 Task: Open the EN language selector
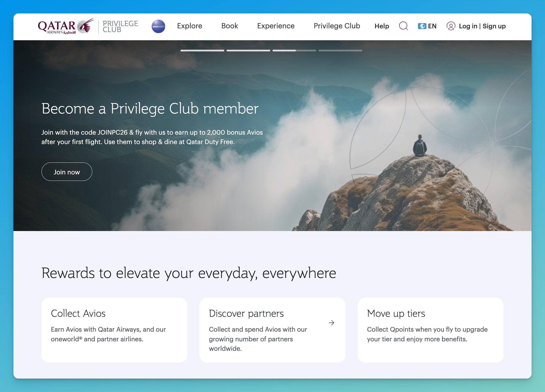click(x=432, y=26)
